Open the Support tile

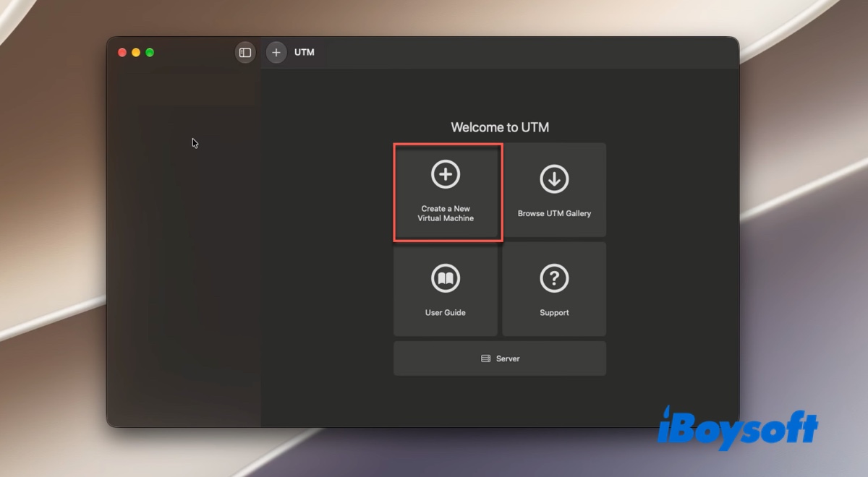554,289
